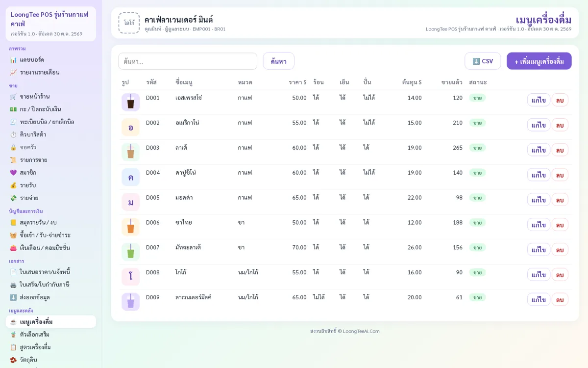Click the money bag icon for รายรับ
The height and width of the screenshot is (368, 588).
pyautogui.click(x=13, y=185)
